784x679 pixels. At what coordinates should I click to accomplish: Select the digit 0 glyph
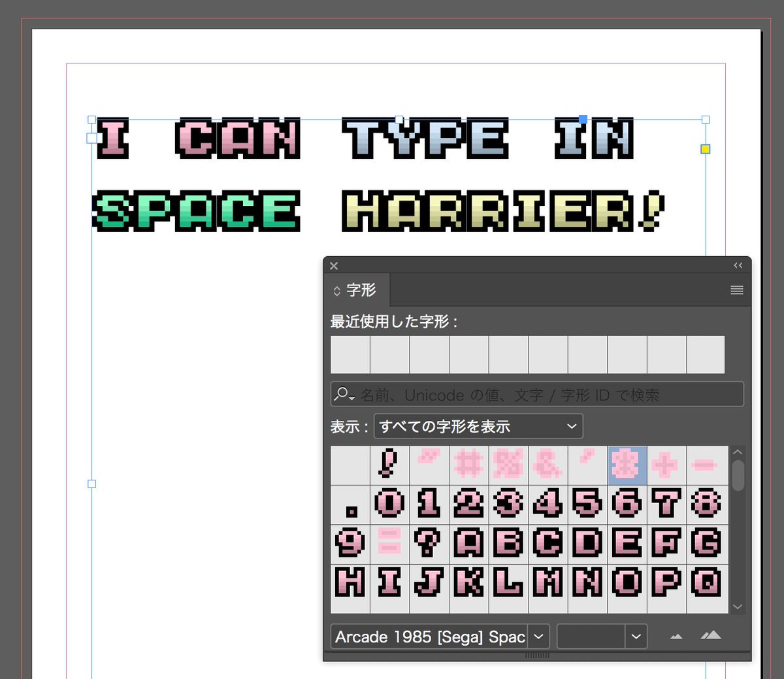click(x=389, y=505)
